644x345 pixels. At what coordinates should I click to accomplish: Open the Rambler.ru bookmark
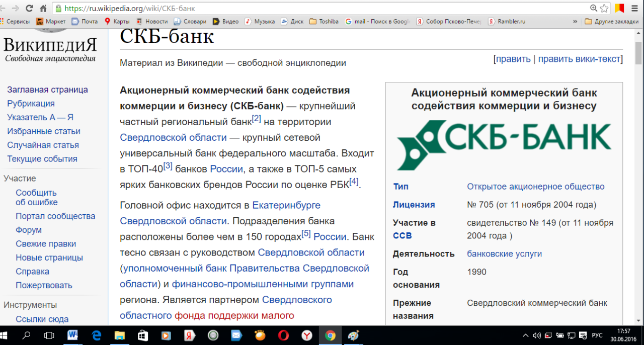(x=507, y=22)
